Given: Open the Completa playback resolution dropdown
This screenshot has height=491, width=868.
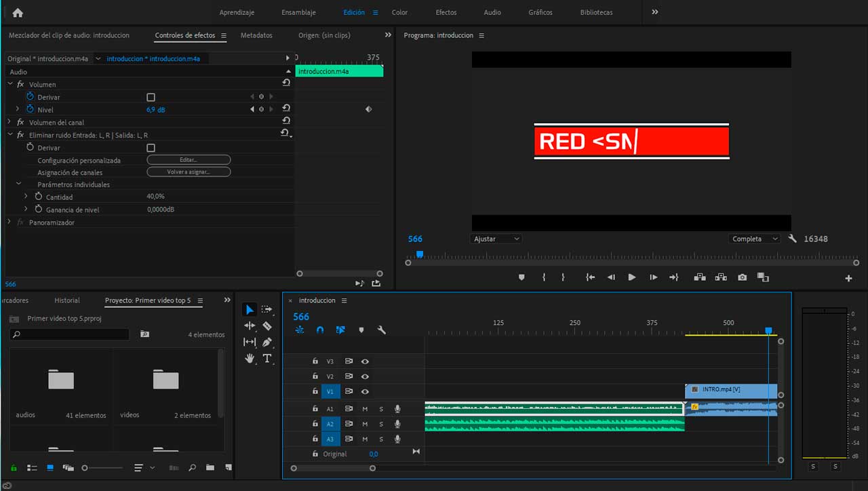Looking at the screenshot, I should coord(754,239).
